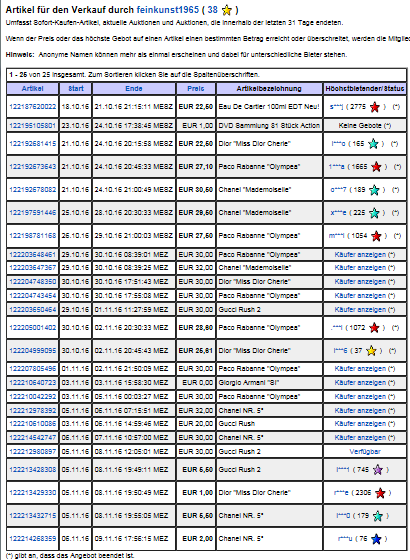
Task: Sort the table by the Artikel column
Action: click(32, 89)
